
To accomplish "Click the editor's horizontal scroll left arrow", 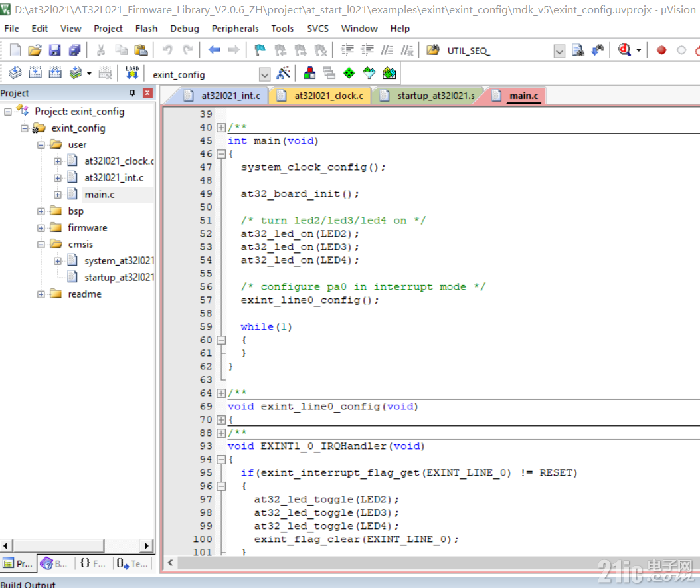I will pos(170,563).
